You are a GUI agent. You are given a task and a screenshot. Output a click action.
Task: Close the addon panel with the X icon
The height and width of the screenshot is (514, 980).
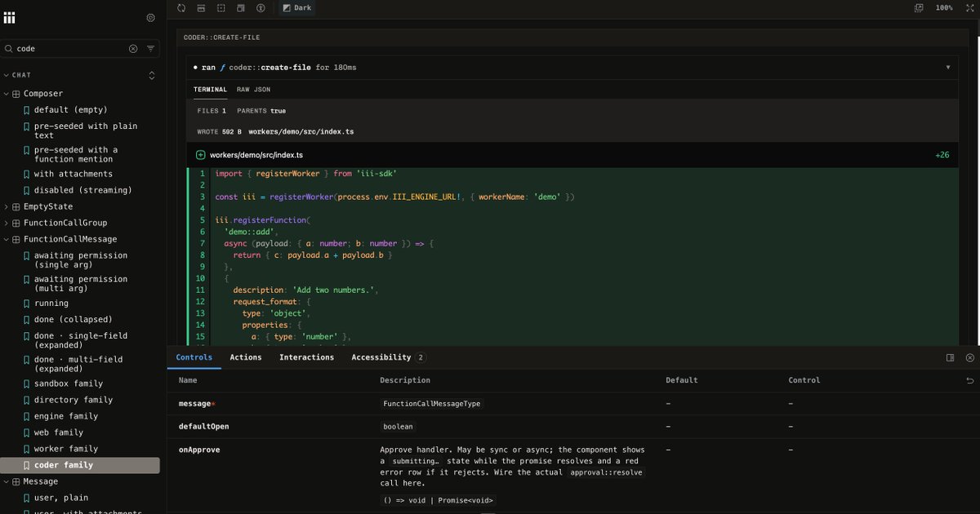tap(969, 357)
